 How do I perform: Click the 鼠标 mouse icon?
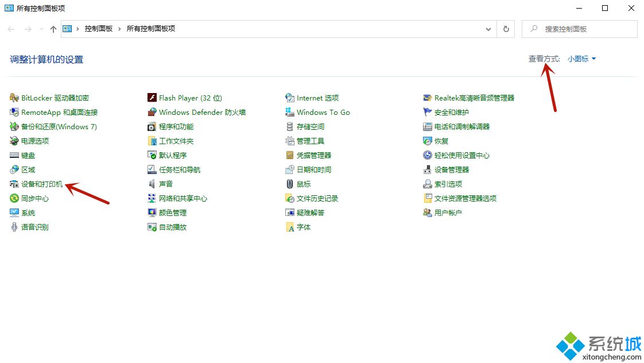[x=290, y=184]
